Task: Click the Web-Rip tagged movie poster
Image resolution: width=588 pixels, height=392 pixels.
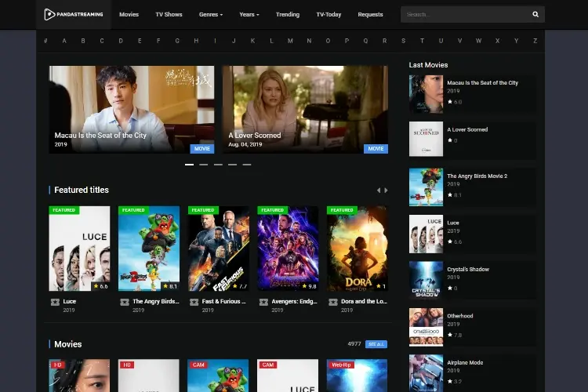Action: pos(358,376)
